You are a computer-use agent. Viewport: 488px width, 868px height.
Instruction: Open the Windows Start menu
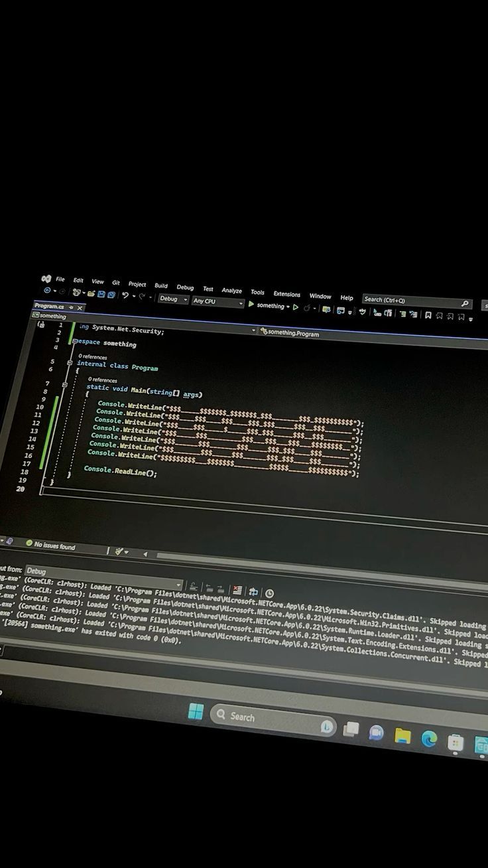click(x=196, y=711)
